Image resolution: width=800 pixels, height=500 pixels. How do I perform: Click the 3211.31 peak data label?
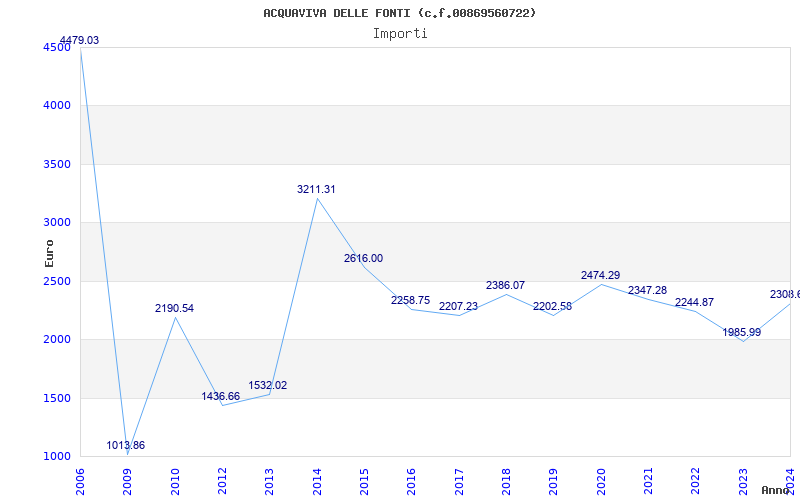pos(316,189)
